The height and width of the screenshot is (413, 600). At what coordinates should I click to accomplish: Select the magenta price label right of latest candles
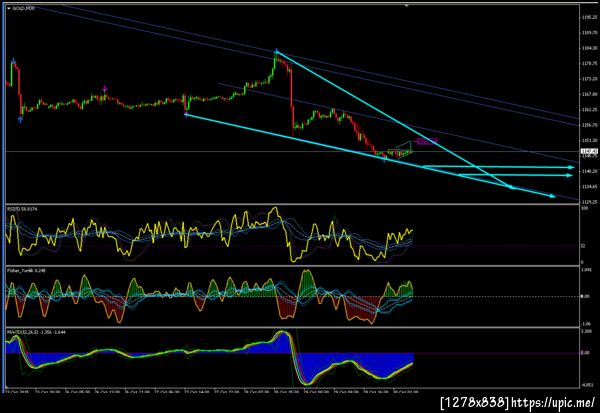(426, 141)
